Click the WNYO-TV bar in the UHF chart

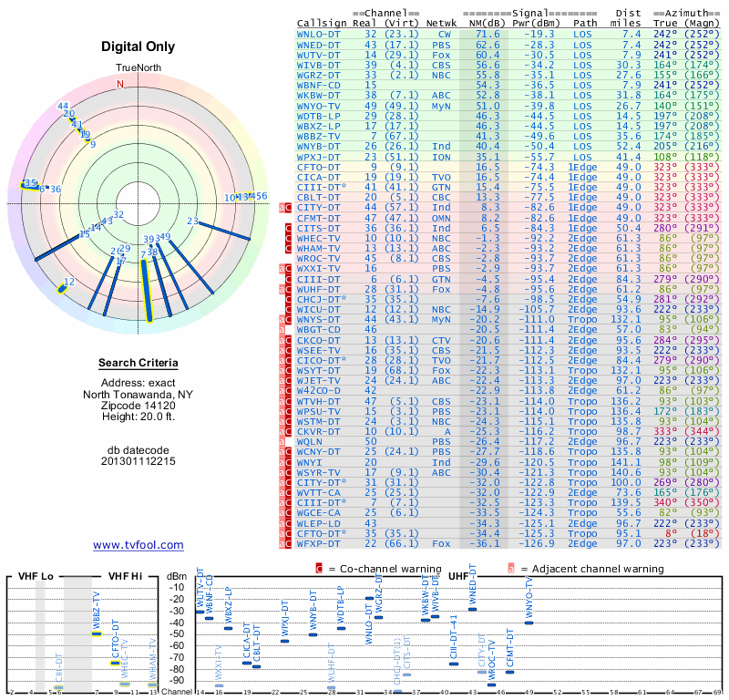pos(529,623)
